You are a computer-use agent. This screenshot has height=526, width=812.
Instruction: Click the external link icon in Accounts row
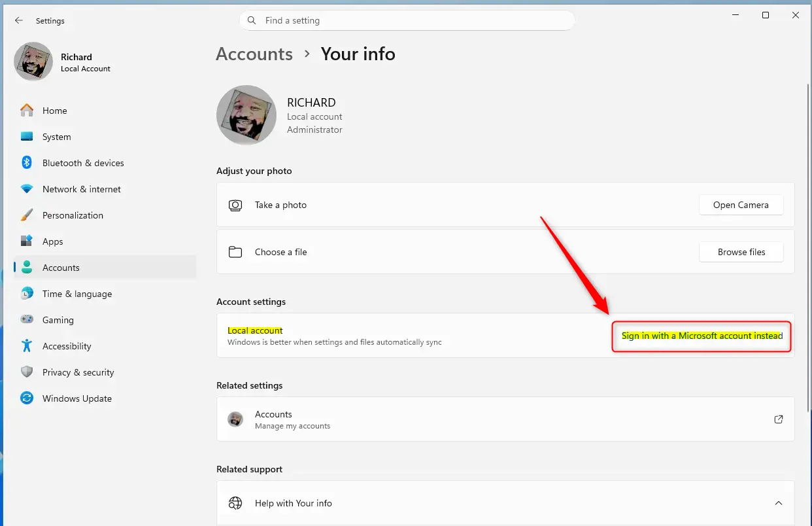point(779,419)
